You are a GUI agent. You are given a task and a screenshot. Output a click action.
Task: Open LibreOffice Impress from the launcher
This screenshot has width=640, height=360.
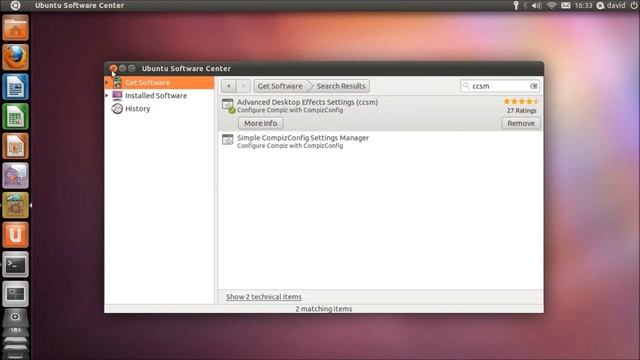click(16, 146)
